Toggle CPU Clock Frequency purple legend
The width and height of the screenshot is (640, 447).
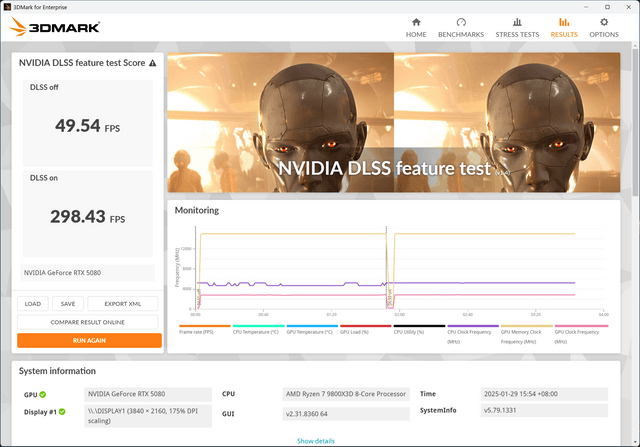pos(473,334)
